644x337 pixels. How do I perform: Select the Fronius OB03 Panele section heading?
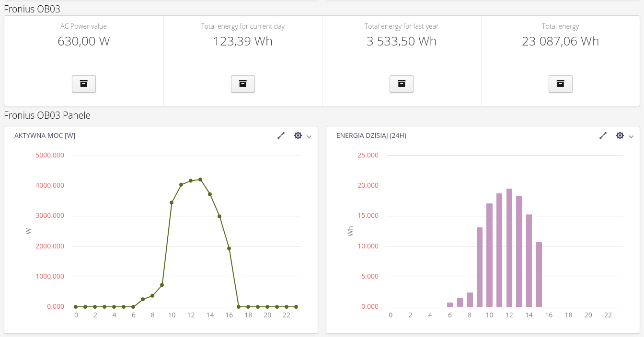[x=47, y=115]
